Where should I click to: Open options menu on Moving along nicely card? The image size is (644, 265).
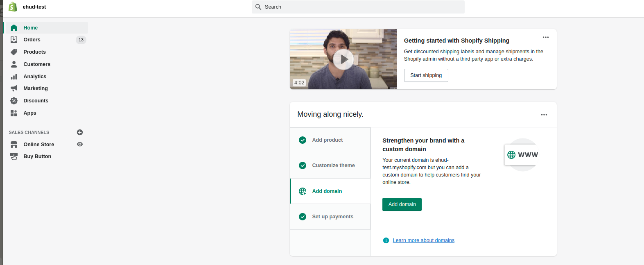click(544, 115)
